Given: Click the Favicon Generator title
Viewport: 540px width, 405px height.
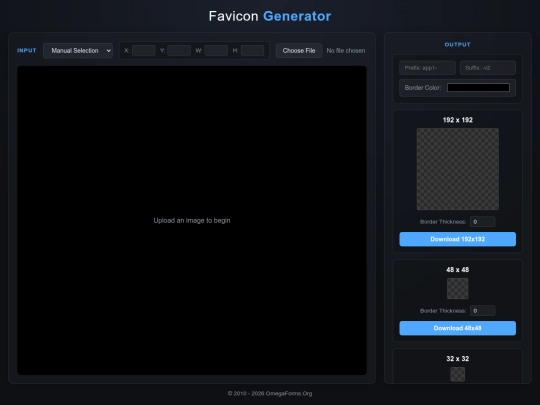Looking at the screenshot, I should point(270,16).
